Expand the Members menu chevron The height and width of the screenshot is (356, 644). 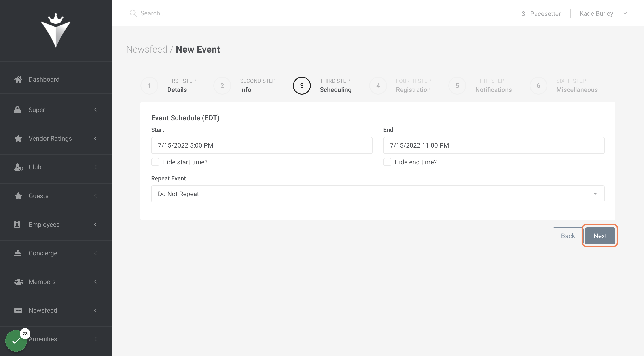95,282
